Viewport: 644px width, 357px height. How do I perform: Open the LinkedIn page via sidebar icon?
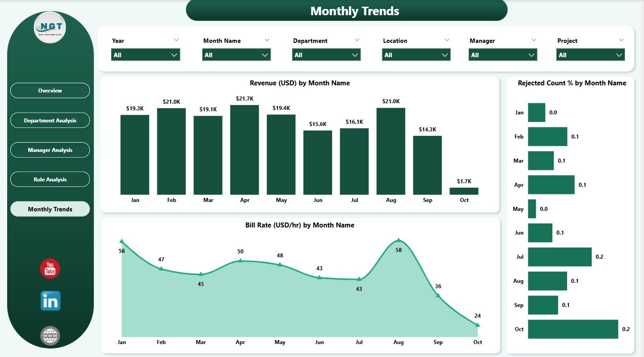[x=50, y=301]
